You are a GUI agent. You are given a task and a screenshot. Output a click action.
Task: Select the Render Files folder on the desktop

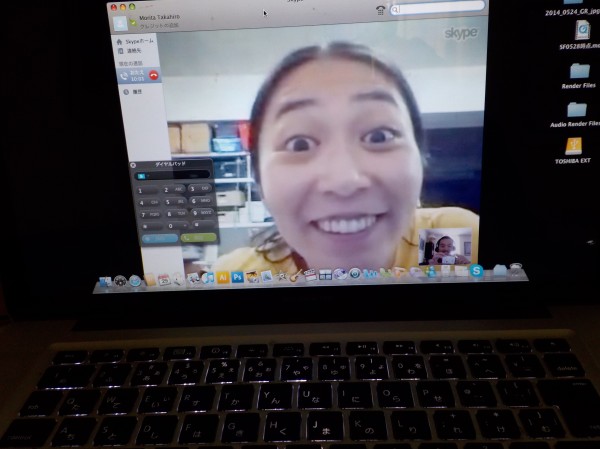tap(578, 72)
